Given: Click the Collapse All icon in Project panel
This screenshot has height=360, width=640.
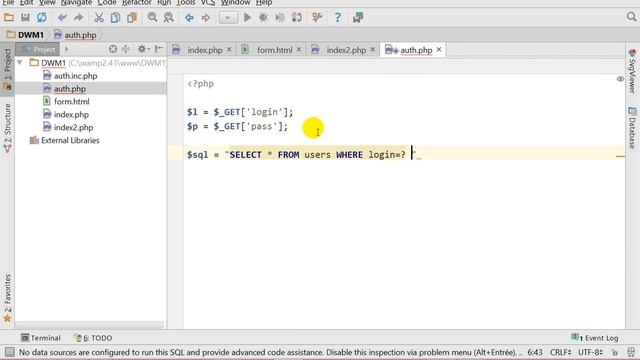Looking at the screenshot, I should pyautogui.click(x=126, y=49).
